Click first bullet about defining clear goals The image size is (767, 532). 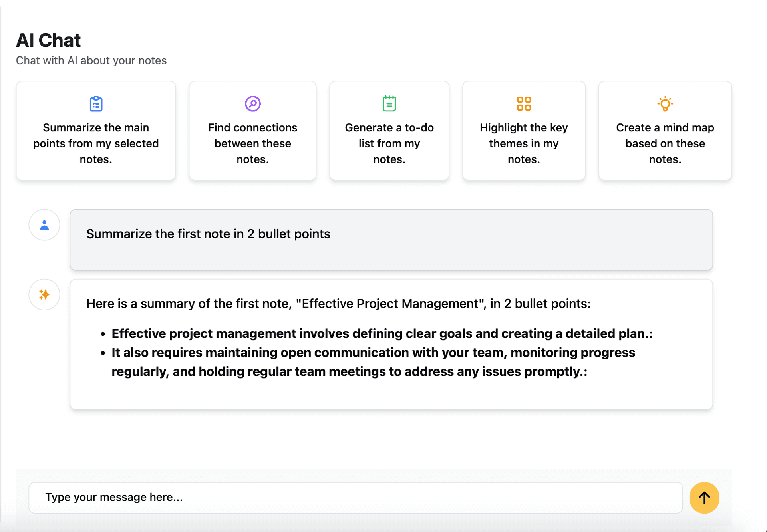[x=382, y=333]
